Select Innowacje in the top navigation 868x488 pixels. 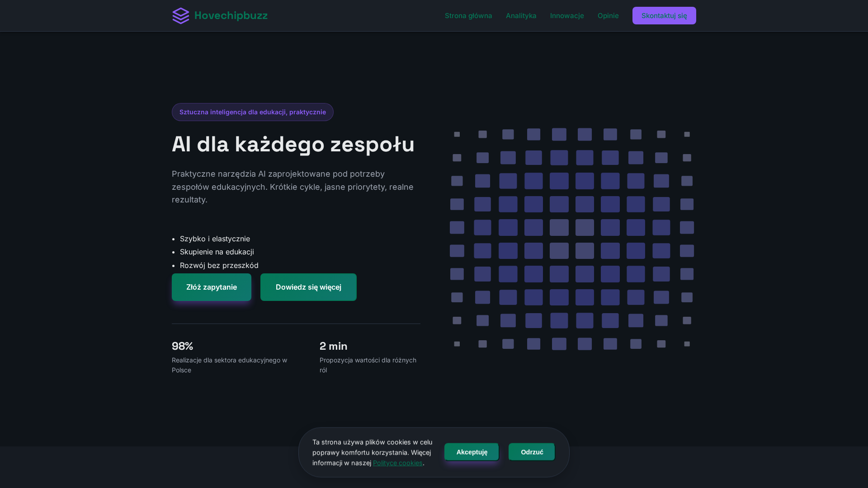point(567,16)
